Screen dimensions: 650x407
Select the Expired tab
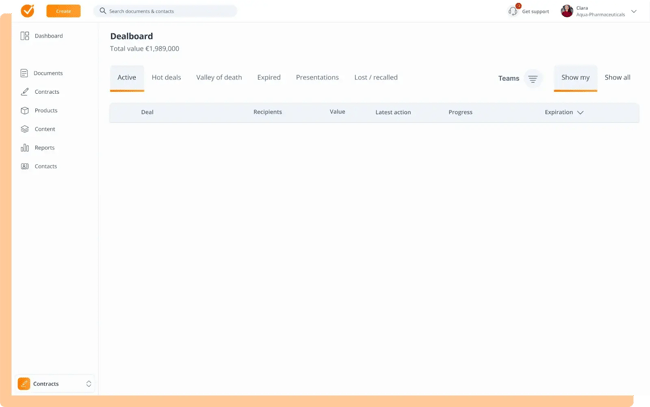(269, 78)
